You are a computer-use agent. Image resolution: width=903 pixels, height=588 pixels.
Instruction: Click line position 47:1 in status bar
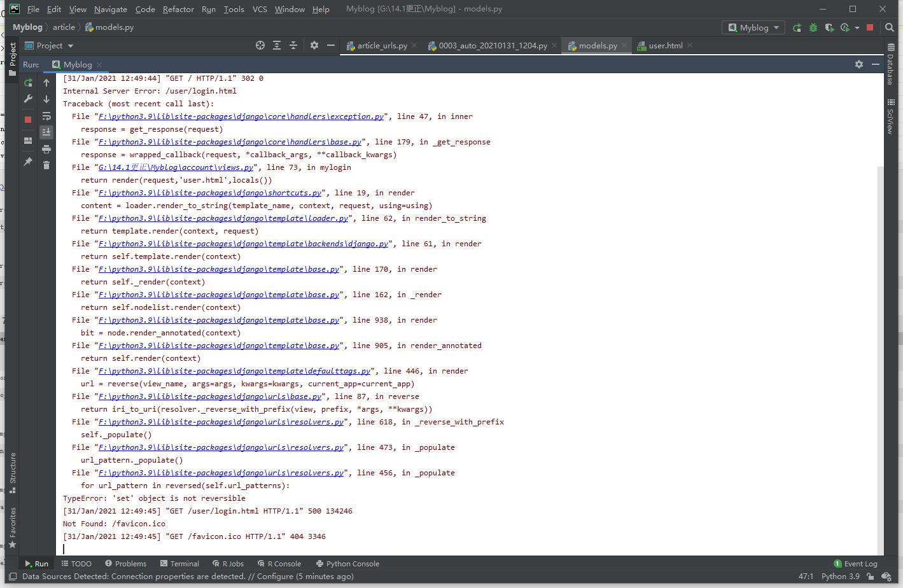806,577
